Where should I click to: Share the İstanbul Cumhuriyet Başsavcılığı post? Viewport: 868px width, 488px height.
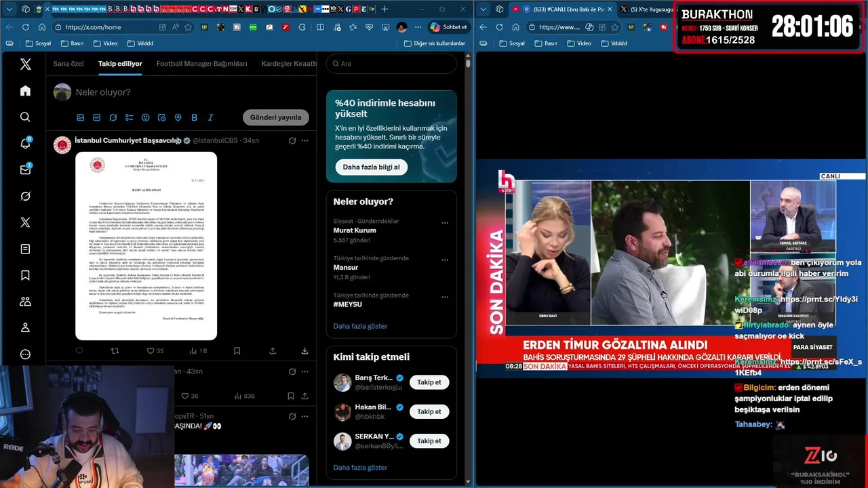coord(273,351)
